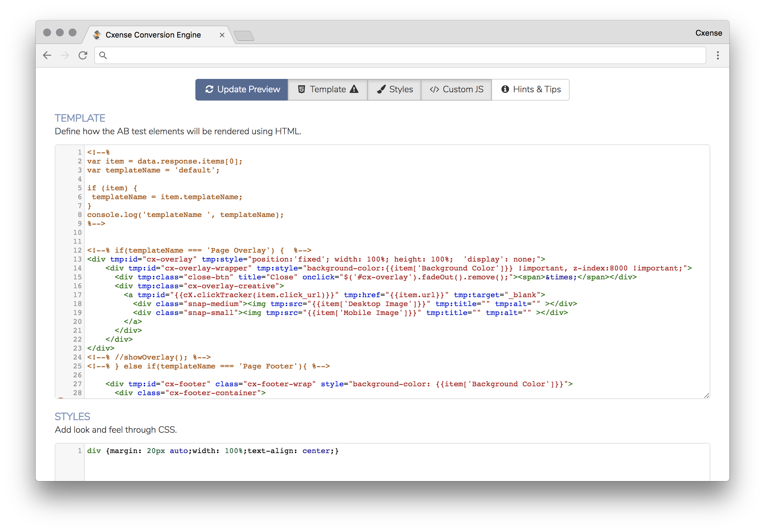Viewport: 765px width, 532px height.
Task: Click the Cxense profile label in title bar
Action: (x=708, y=33)
